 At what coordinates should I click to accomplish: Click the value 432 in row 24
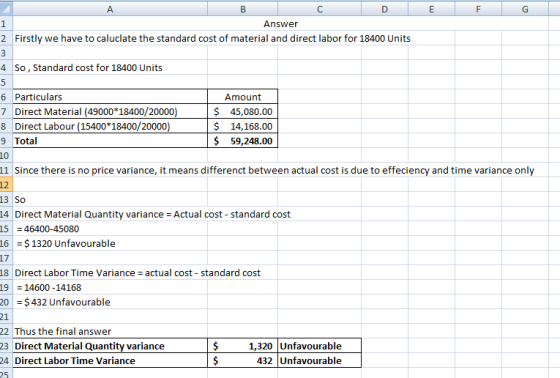242,360
